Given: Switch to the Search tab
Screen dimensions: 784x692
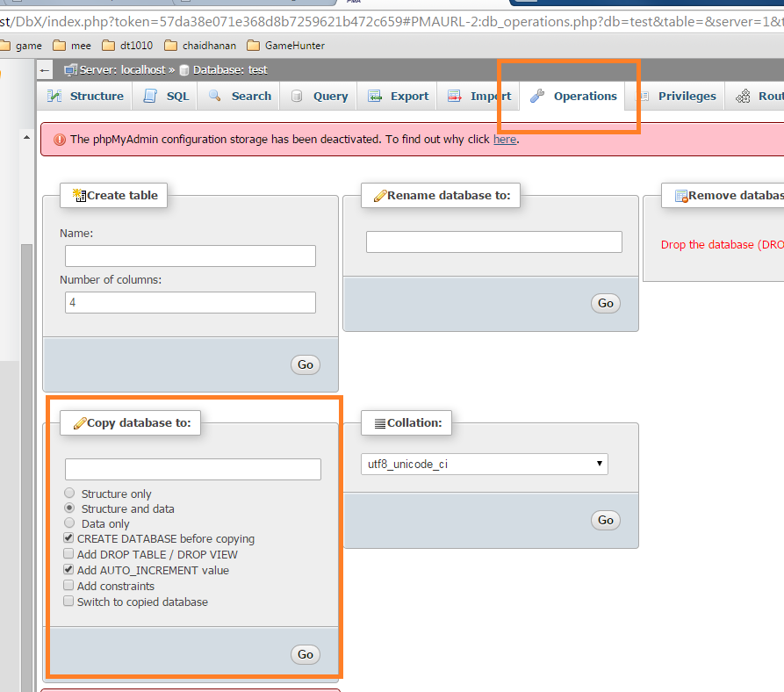Looking at the screenshot, I should [x=240, y=96].
